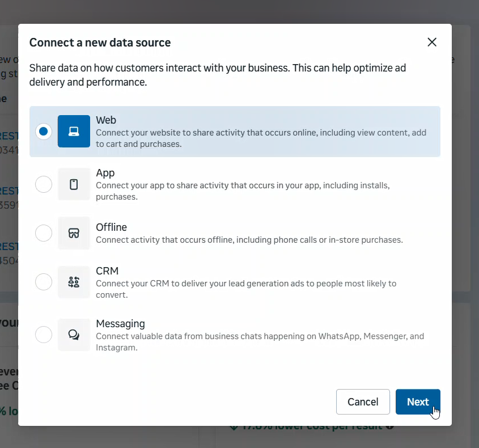479x448 pixels.
Task: Click the Offline description about phone calls
Action: point(249,240)
